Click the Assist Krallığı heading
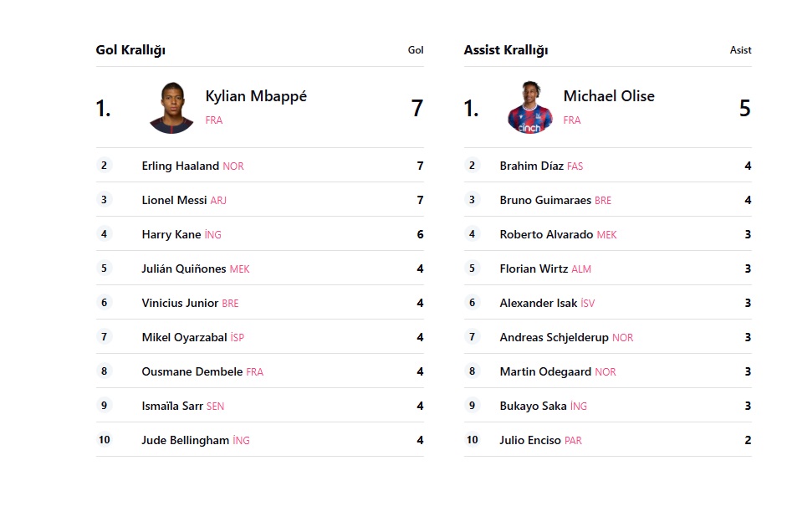Screen dimensions: 787x532 click(506, 50)
